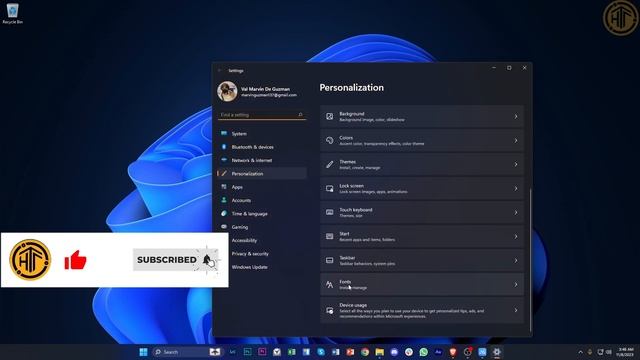Screen dimensions: 640x360
Task: Open the Background settings icon
Action: point(329,117)
